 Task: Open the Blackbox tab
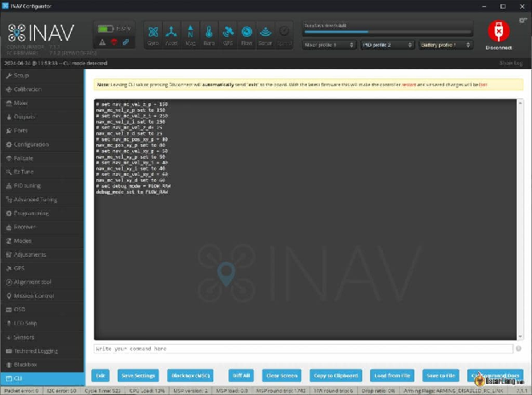click(42, 364)
